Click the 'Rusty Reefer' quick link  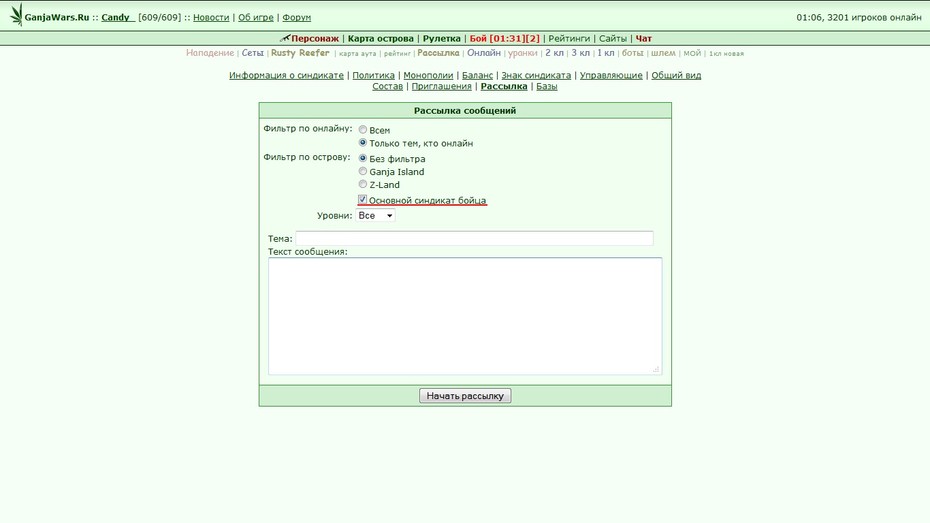(x=300, y=53)
